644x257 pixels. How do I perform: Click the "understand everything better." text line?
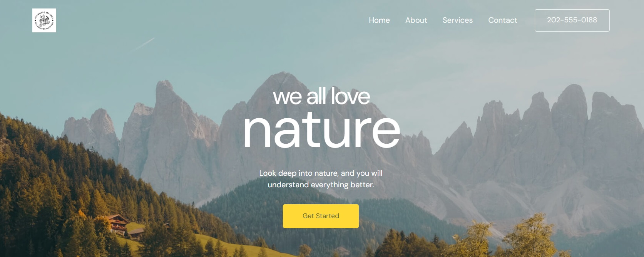pos(321,185)
